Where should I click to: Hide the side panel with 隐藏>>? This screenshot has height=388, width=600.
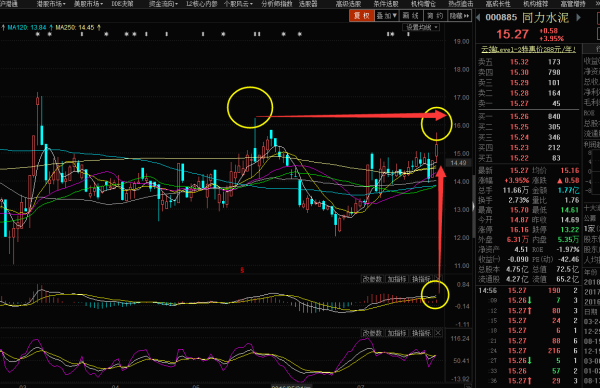pos(459,16)
